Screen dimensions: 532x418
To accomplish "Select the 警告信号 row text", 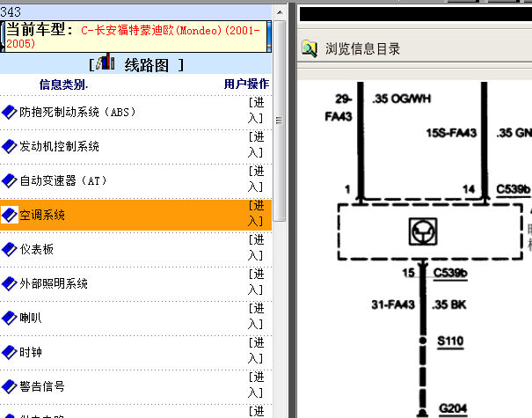I will pyautogui.click(x=42, y=386).
